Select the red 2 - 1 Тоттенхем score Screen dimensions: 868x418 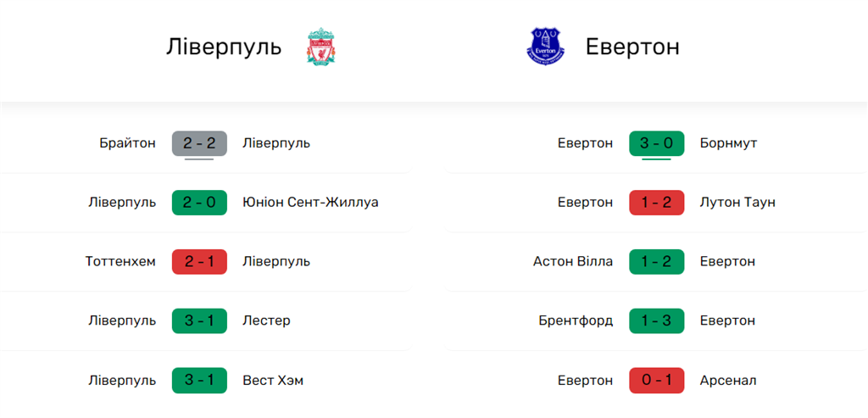click(199, 262)
